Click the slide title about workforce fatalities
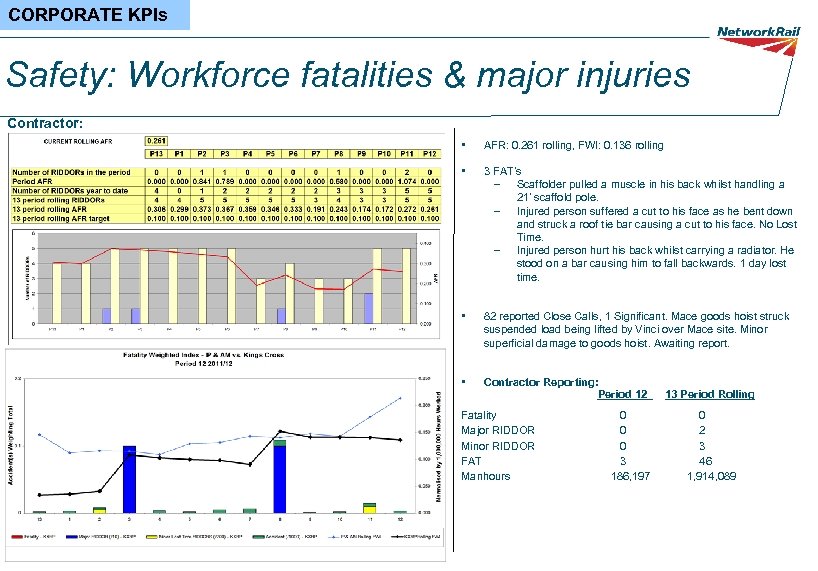 [348, 74]
